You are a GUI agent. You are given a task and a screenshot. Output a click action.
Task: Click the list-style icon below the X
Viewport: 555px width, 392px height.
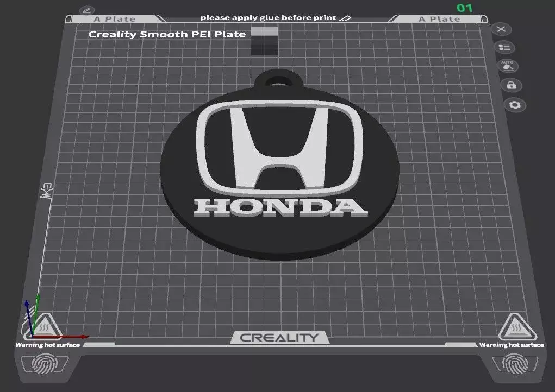tap(504, 47)
